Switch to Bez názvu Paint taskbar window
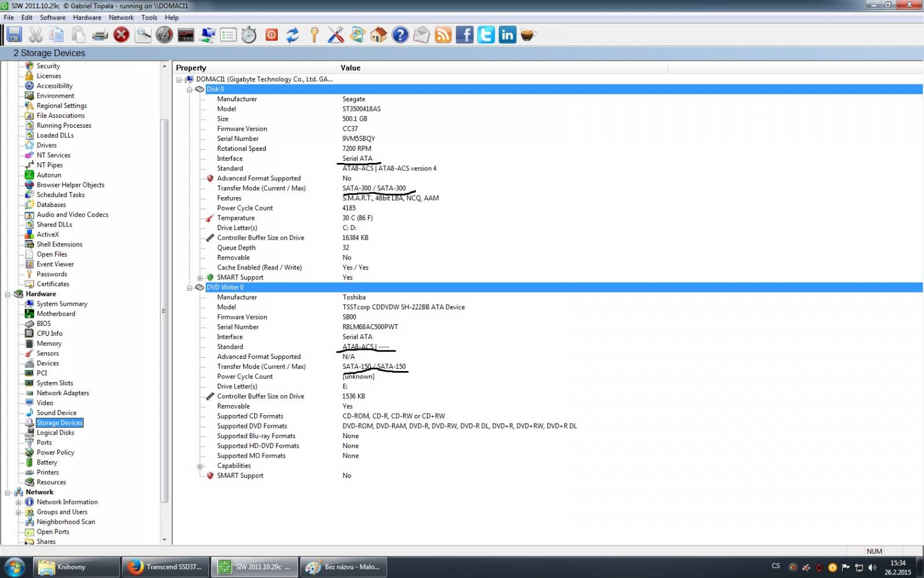Viewport: 924px width, 578px height. [x=343, y=567]
